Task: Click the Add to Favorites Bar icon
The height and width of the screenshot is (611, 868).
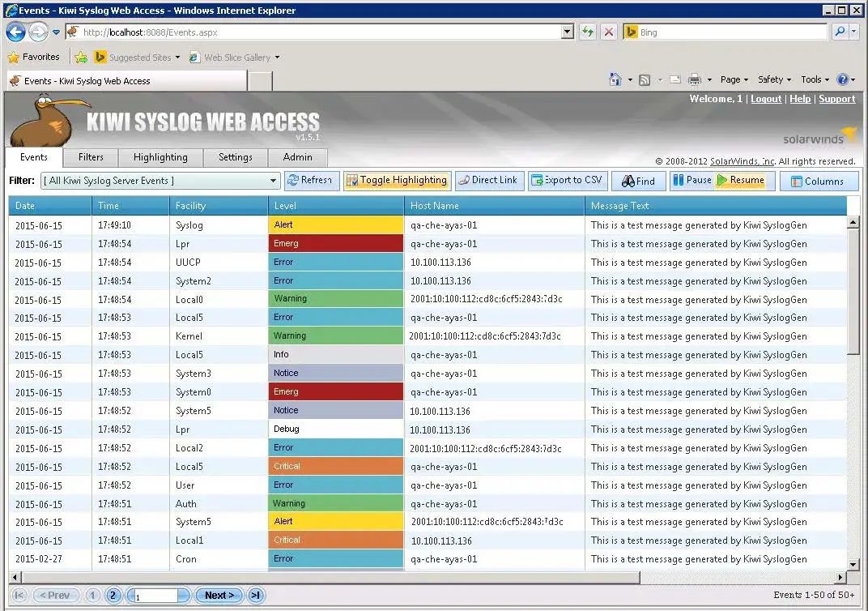Action: (81, 57)
